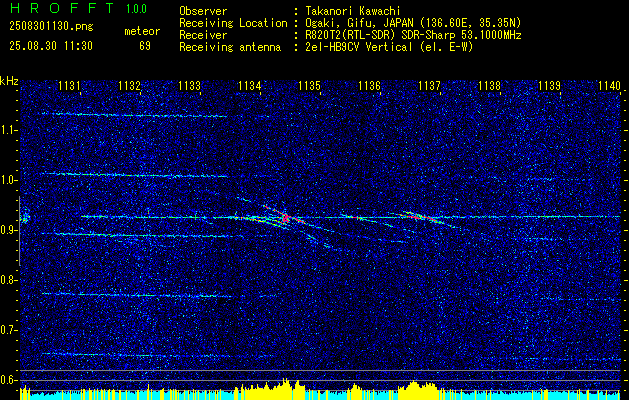
Task: Click the Receiving Location label
Action: 233,23
